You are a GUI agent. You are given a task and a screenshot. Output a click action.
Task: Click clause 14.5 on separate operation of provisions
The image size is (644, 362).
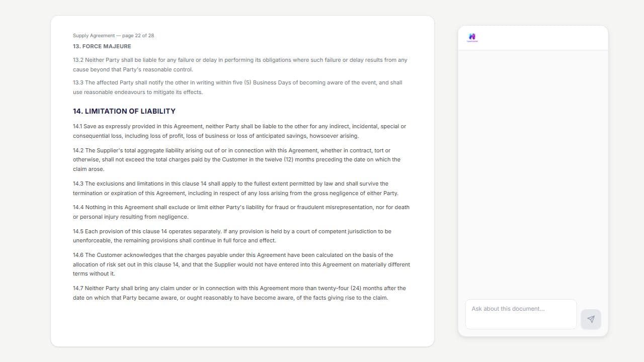(232, 236)
